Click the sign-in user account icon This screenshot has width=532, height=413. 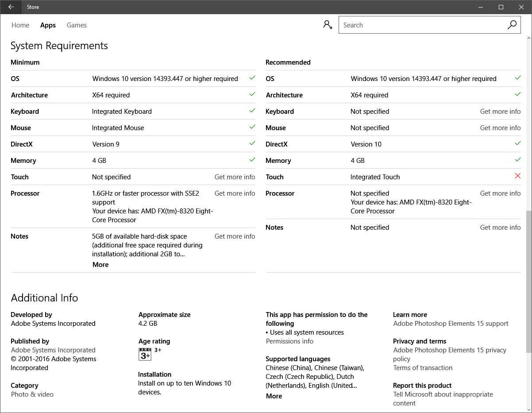328,25
